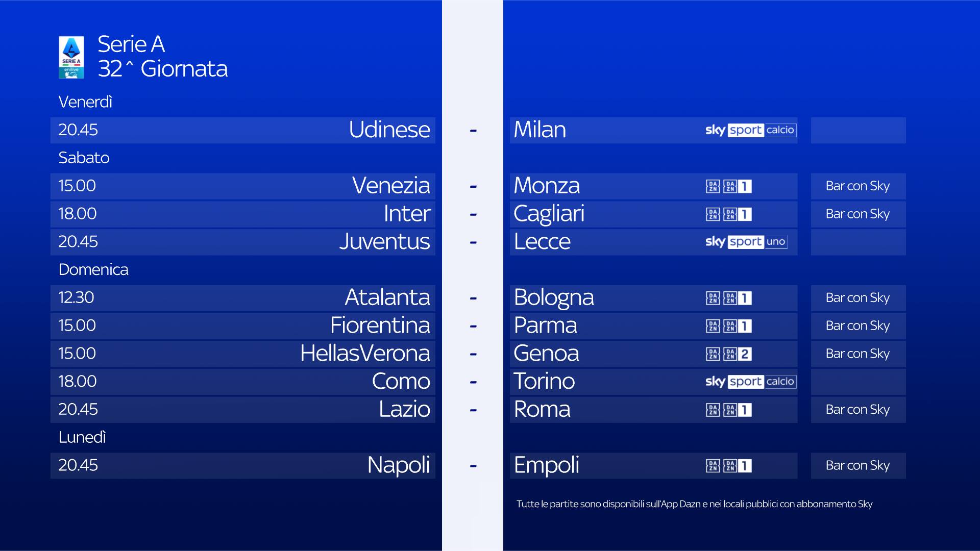The width and height of the screenshot is (980, 551).
Task: Click the DAZN 1 logo beside Bologna
Action: 728,298
